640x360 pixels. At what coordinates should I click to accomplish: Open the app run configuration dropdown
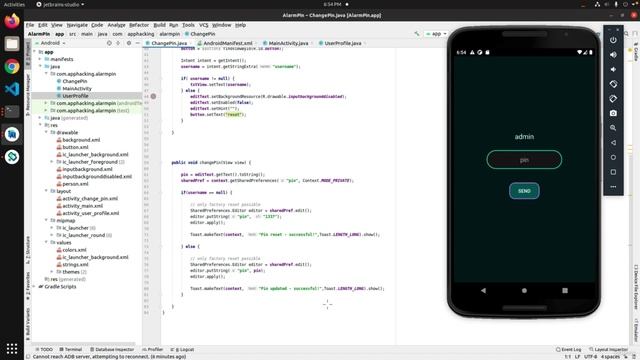(436, 34)
